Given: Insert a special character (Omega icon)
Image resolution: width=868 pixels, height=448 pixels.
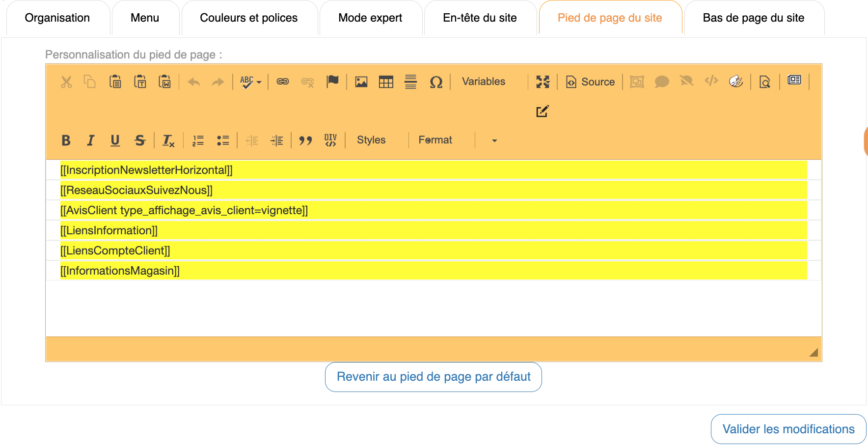Looking at the screenshot, I should click(x=436, y=82).
